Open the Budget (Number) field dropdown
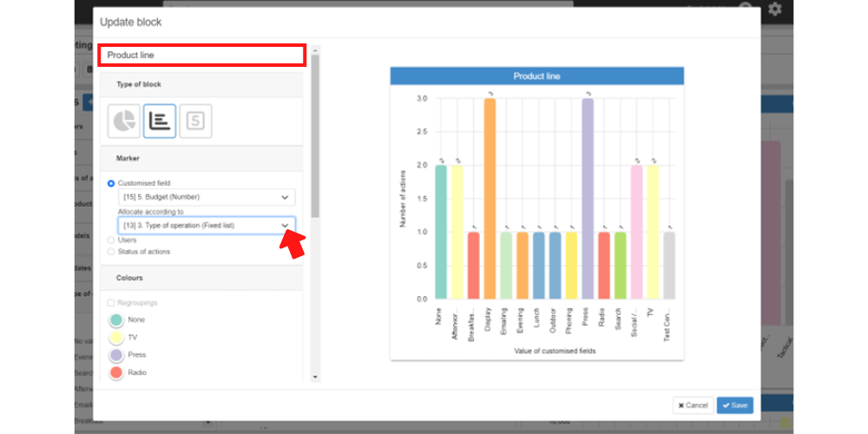The height and width of the screenshot is (434, 868). [x=207, y=198]
